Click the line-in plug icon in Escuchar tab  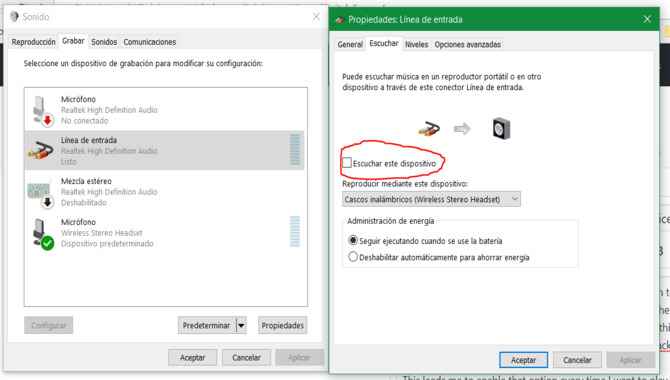click(429, 128)
